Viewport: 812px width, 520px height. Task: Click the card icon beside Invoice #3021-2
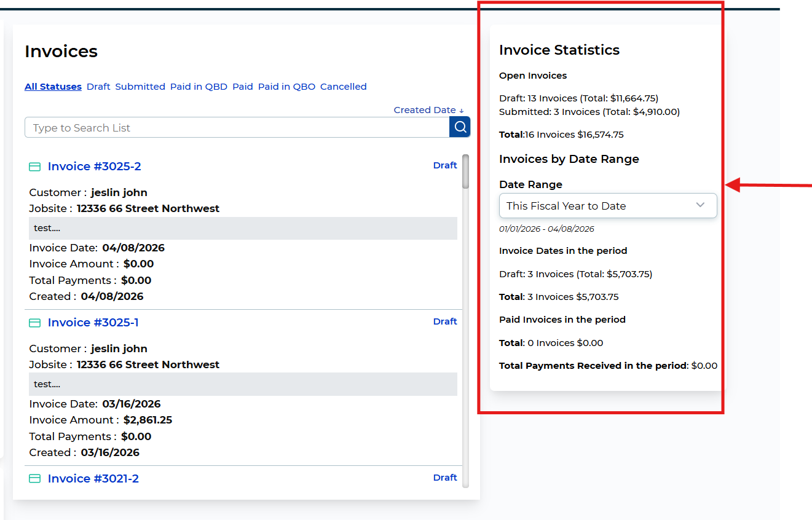click(x=35, y=479)
